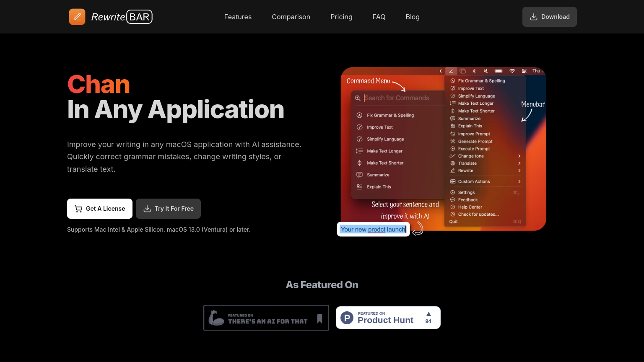Click the shopping cart icon on Get A License
Image resolution: width=644 pixels, height=362 pixels.
(78, 209)
